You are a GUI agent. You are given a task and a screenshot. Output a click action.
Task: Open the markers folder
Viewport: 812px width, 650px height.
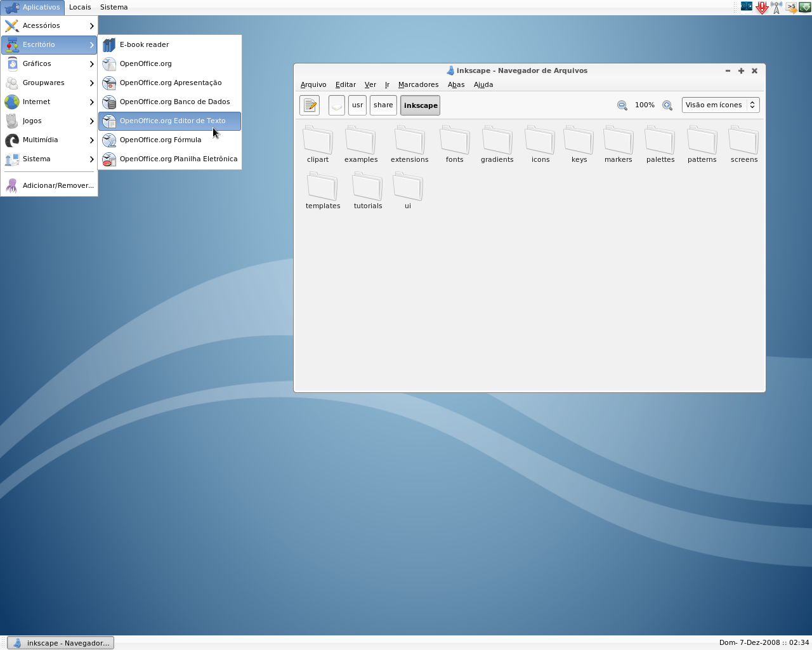619,144
